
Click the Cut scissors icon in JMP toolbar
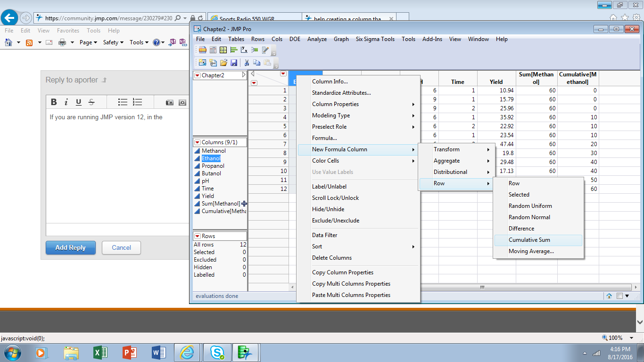point(246,63)
